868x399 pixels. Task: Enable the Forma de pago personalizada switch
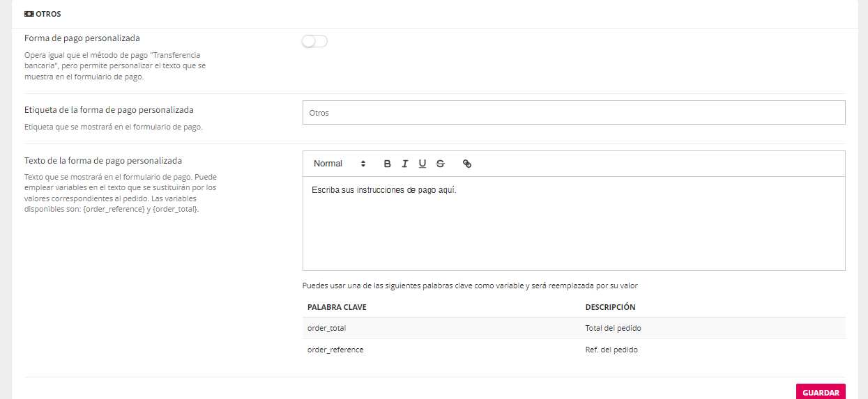[x=314, y=41]
